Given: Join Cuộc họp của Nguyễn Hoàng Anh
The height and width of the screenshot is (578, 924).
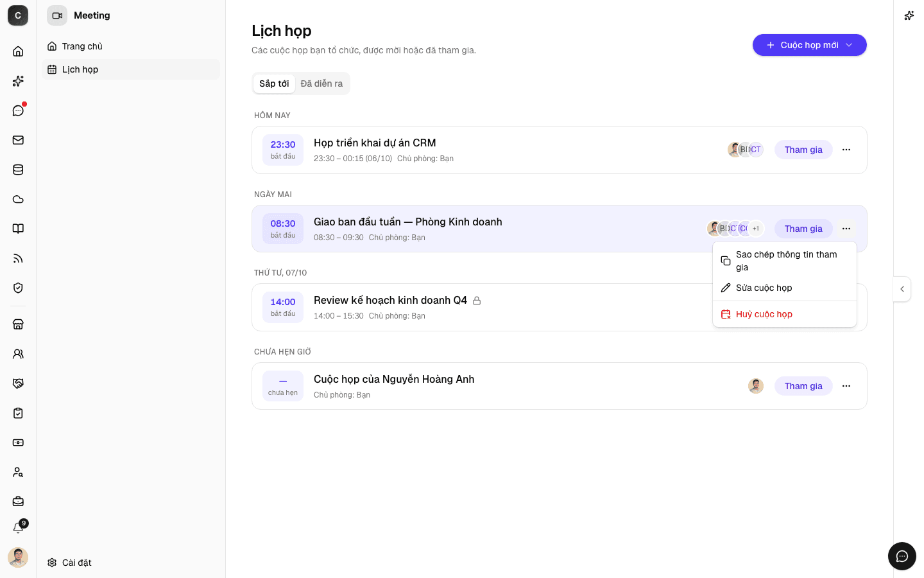Looking at the screenshot, I should [x=803, y=386].
